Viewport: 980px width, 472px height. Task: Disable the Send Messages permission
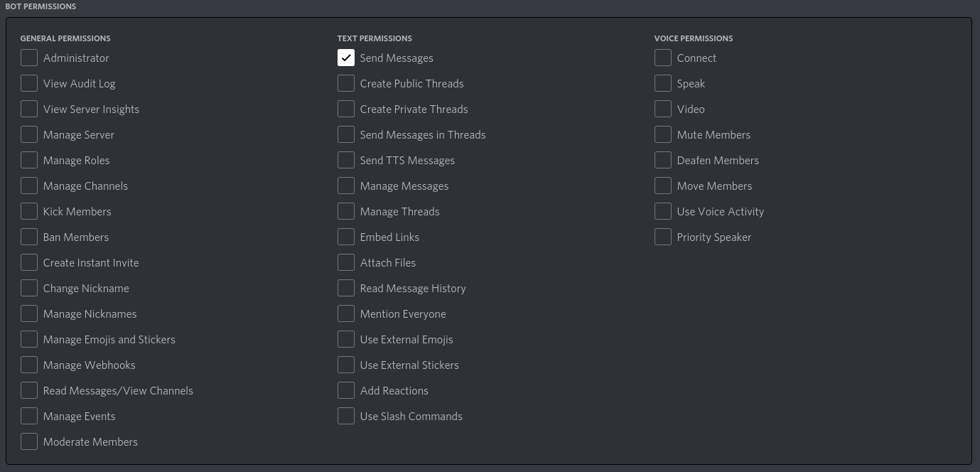pos(346,58)
